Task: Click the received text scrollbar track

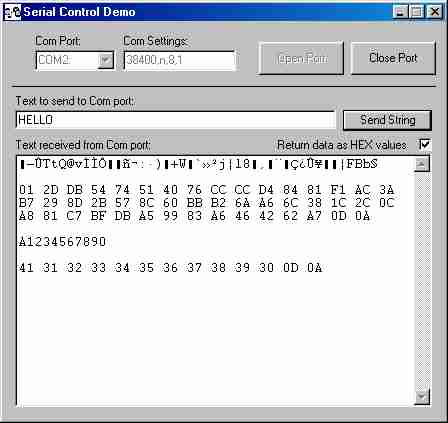Action: pos(422,280)
